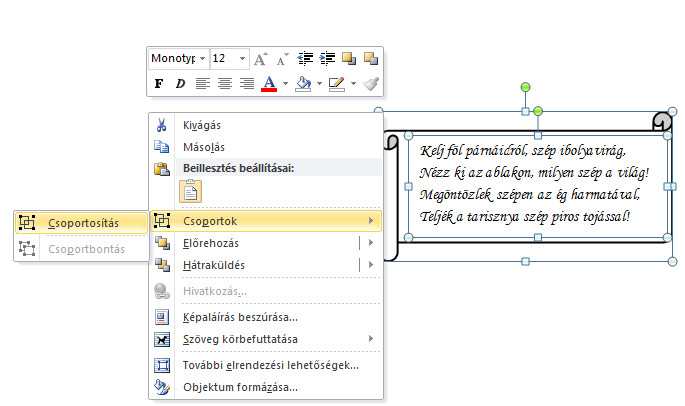
Task: Click the layout icon beside További elrendezési
Action: [x=162, y=365]
